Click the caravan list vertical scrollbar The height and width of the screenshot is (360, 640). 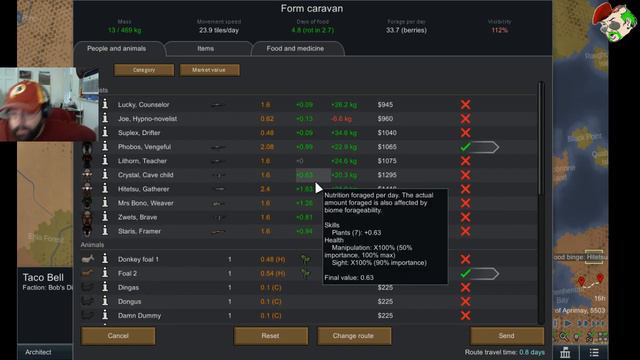click(x=541, y=138)
